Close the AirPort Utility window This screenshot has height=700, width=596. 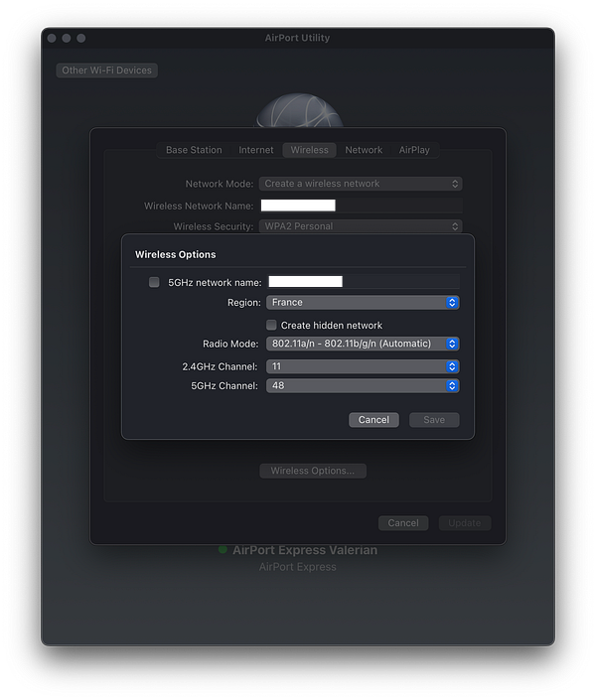[52, 38]
